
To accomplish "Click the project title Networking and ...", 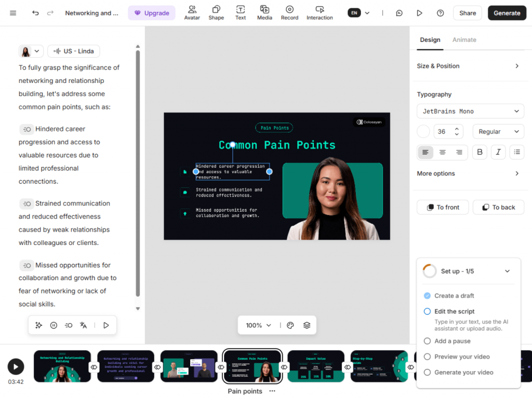I will (91, 13).
